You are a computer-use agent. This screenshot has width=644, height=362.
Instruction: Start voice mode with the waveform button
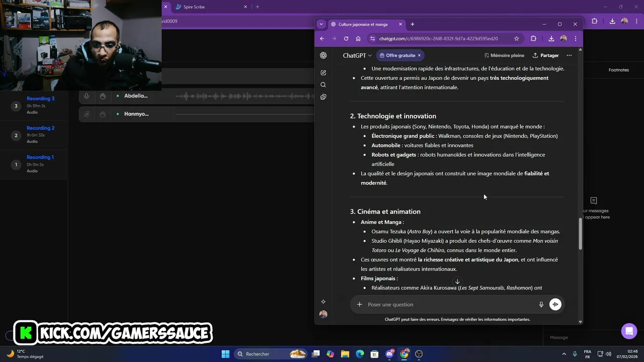(555, 304)
